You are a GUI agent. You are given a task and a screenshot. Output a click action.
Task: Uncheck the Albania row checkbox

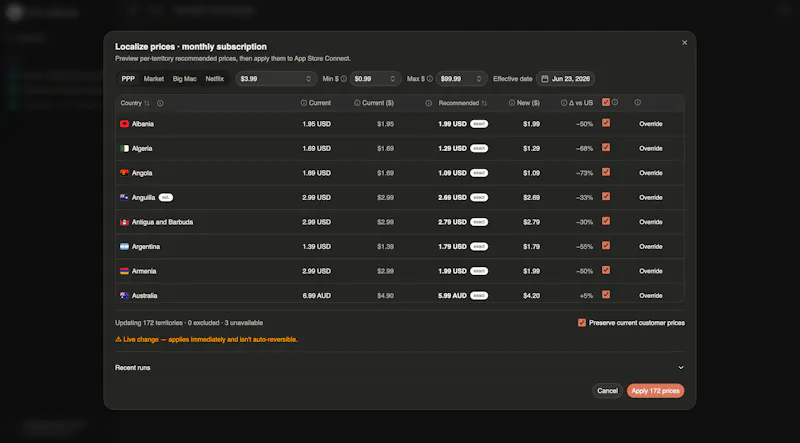(x=606, y=123)
